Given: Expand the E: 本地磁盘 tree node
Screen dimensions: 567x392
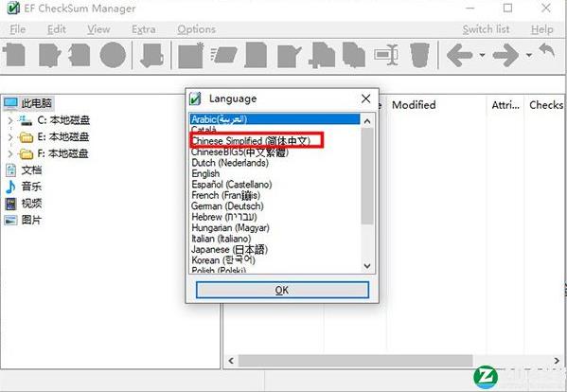Looking at the screenshot, I should [x=10, y=137].
